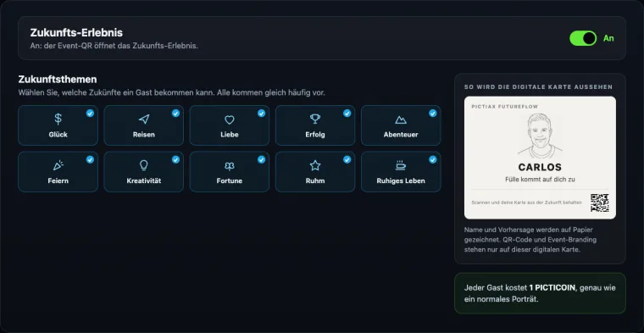Click the star icon on Ruhm
The image size is (644, 333).
315,165
